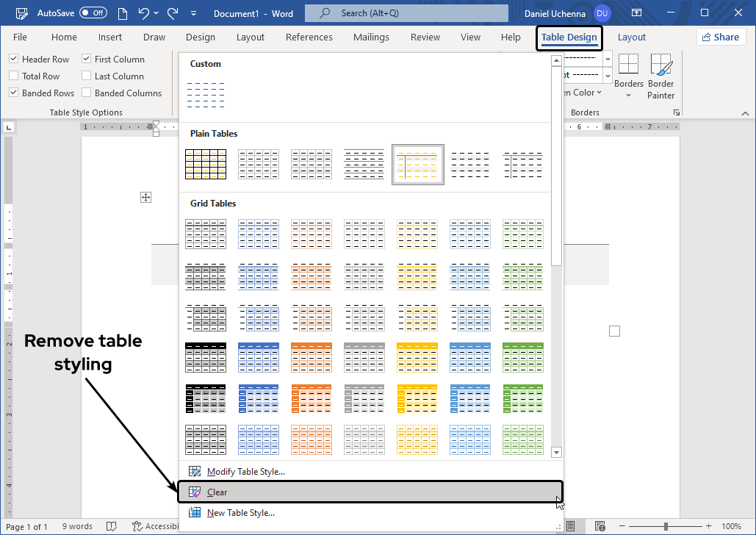
Task: Collapse the ribbon with the chevron
Action: coord(745,113)
